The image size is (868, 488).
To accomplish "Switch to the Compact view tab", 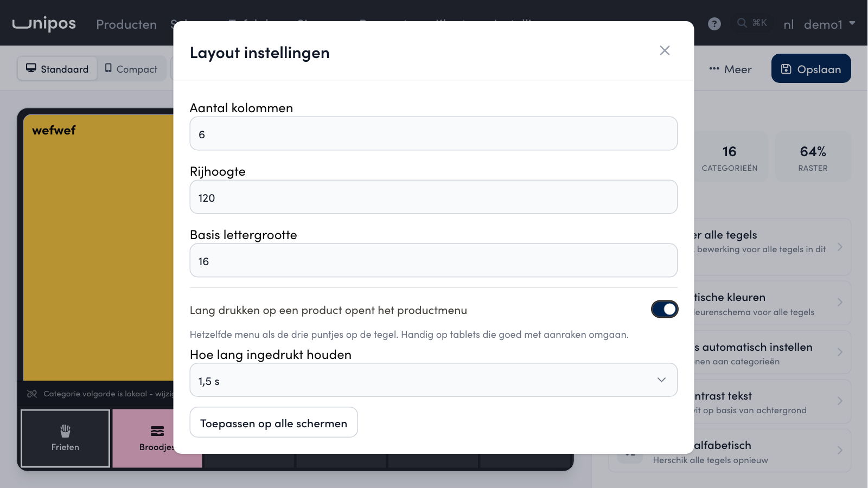I will coord(131,69).
